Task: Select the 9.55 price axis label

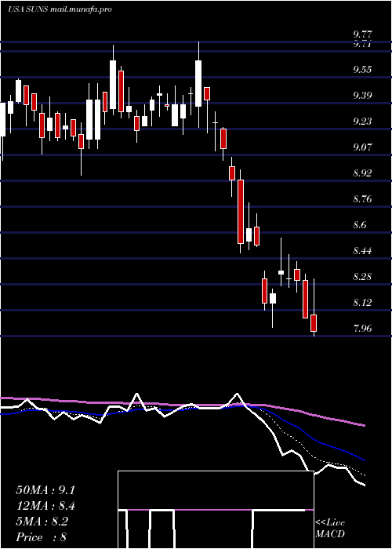Action: [362, 69]
